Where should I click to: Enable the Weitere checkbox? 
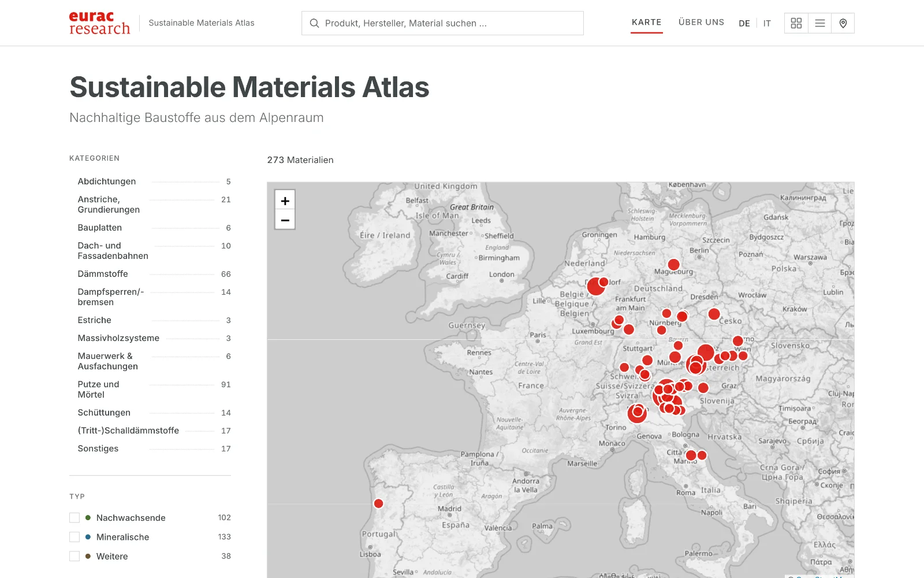pyautogui.click(x=74, y=556)
